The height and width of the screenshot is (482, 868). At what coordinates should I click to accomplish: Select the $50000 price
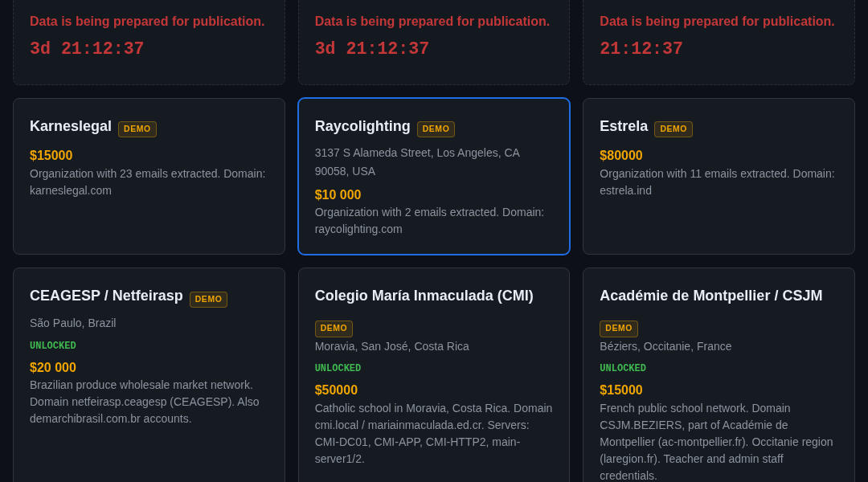(x=336, y=390)
